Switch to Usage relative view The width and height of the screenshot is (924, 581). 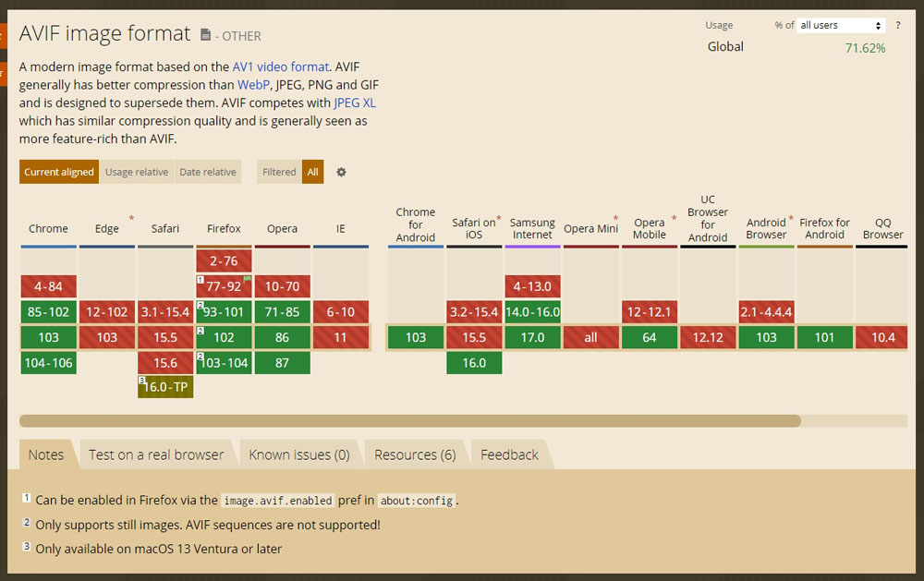[x=137, y=172]
